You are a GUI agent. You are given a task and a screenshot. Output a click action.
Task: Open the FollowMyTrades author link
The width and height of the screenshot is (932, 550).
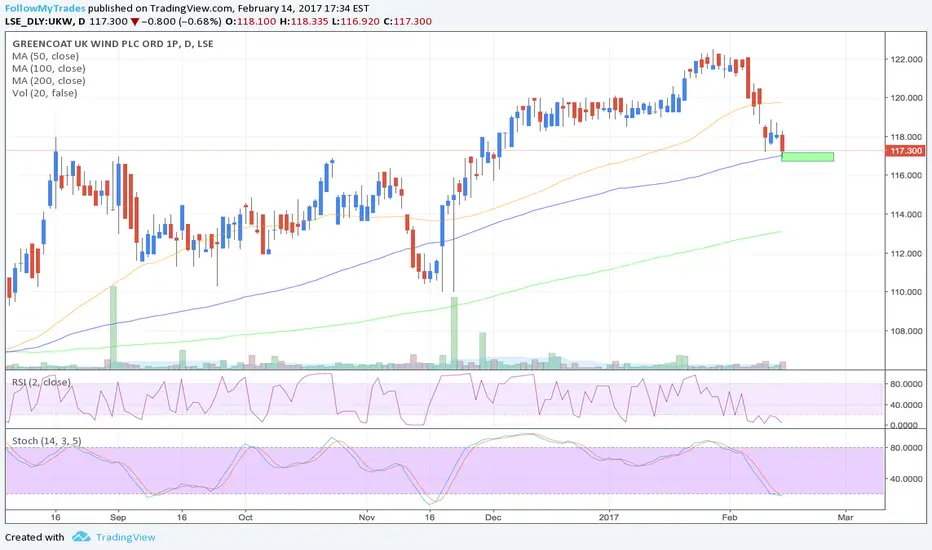(x=45, y=8)
